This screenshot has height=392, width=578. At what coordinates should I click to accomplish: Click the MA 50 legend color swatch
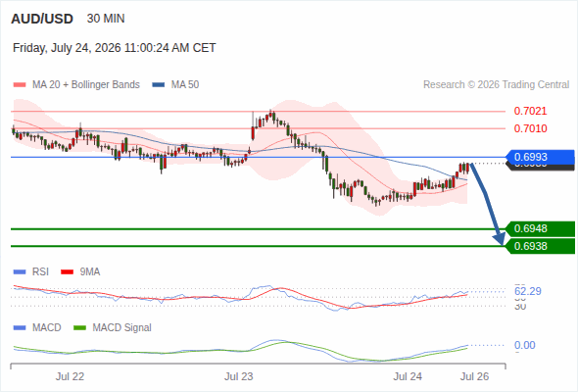pos(159,85)
